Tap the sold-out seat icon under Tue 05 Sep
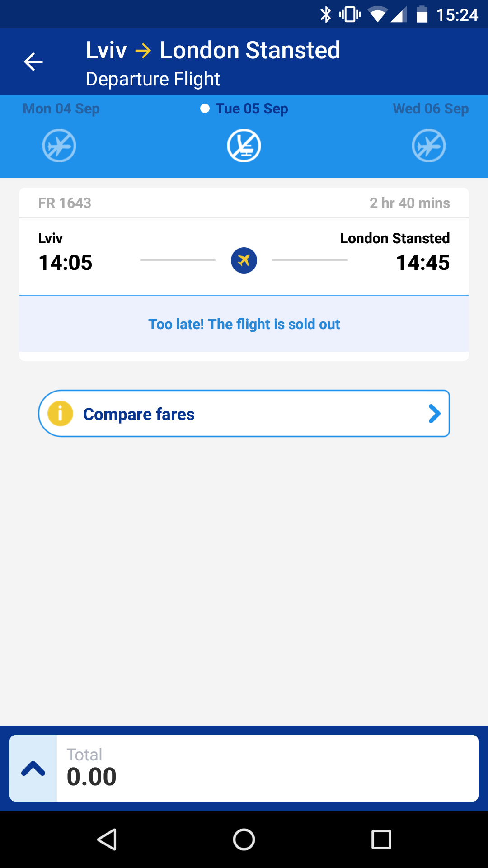The image size is (488, 868). (244, 146)
